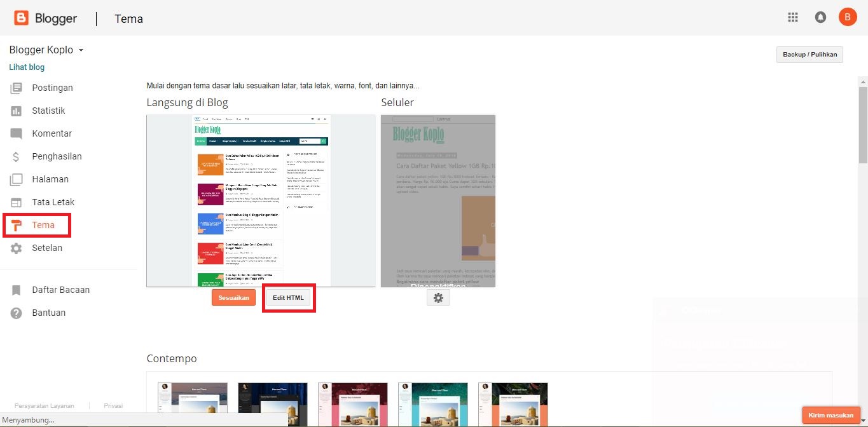The image size is (868, 427).
Task: Follow the Lihat blog link
Action: pos(27,67)
